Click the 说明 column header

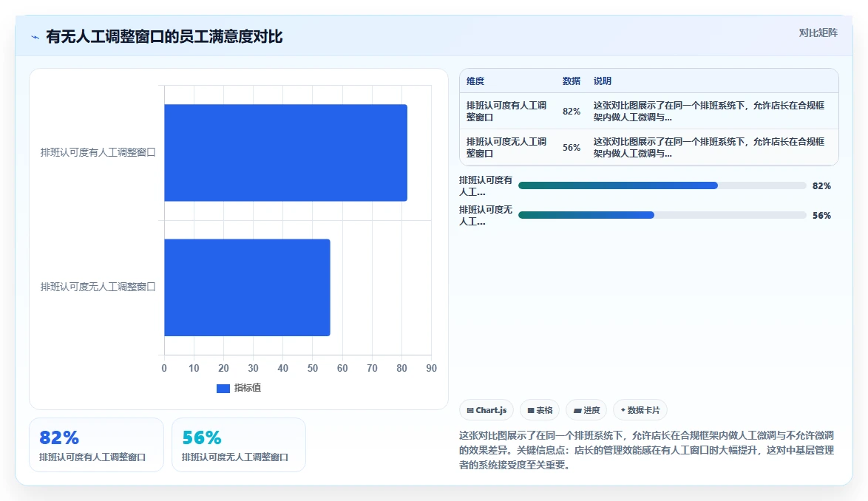pyautogui.click(x=603, y=81)
